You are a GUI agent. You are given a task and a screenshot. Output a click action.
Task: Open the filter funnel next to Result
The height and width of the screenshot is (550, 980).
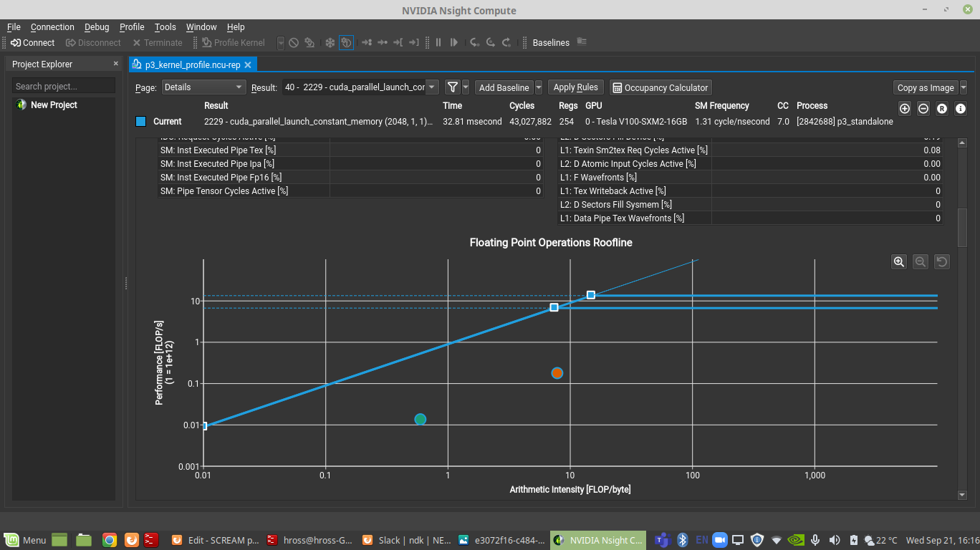451,87
